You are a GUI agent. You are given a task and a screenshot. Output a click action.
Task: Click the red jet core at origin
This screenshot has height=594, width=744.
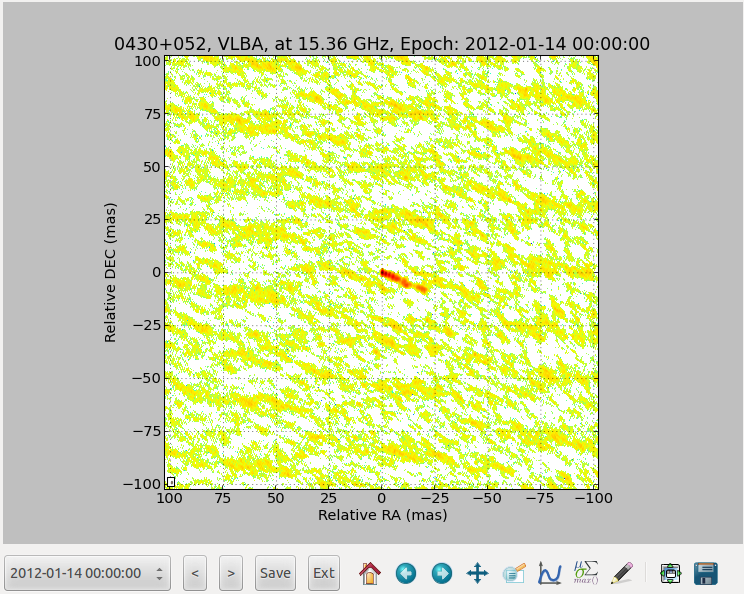point(382,273)
